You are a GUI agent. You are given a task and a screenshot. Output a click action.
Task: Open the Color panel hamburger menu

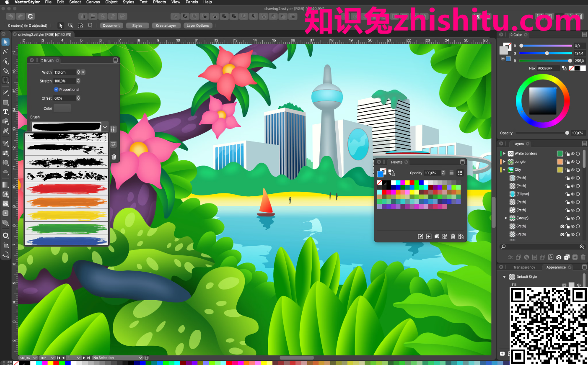[584, 35]
